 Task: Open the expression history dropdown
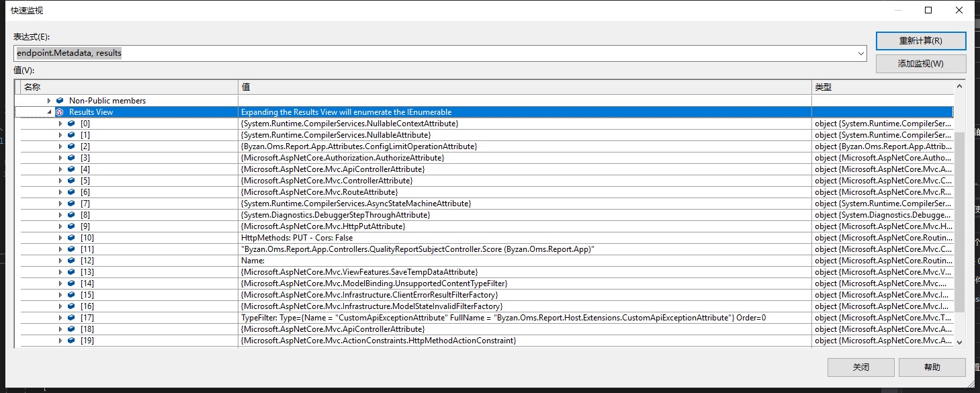pyautogui.click(x=860, y=53)
